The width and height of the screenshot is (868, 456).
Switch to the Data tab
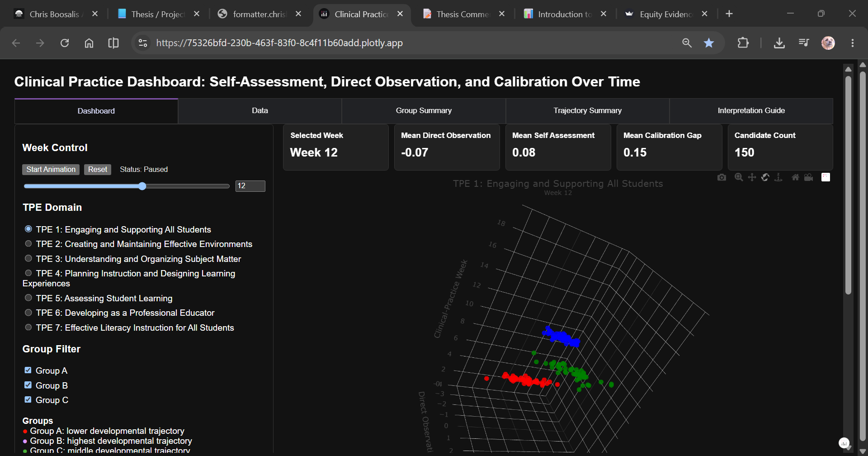pos(260,111)
